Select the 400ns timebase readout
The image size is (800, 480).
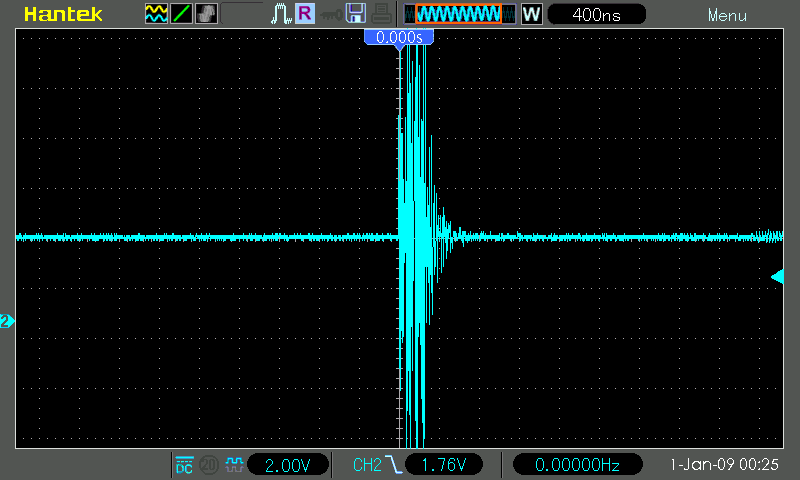(596, 14)
